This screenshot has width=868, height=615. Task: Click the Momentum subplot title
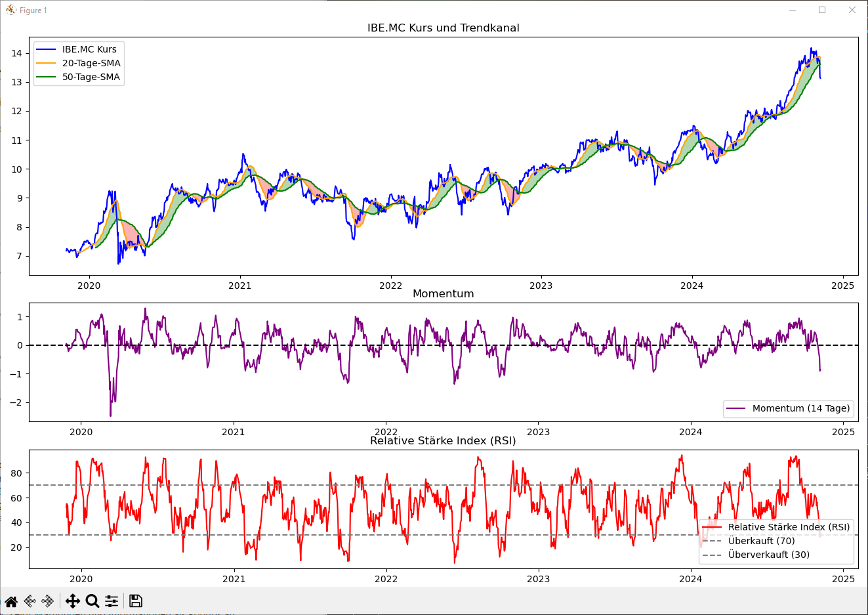[x=444, y=294]
